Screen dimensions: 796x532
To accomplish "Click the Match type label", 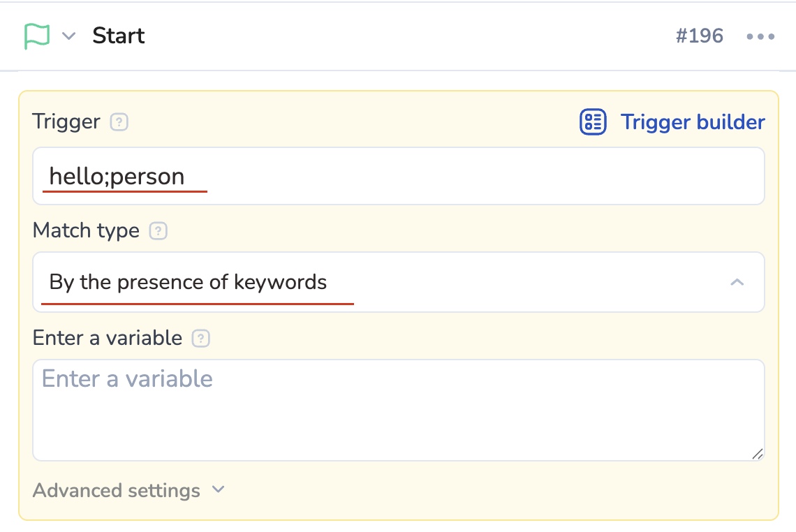I will [x=86, y=230].
